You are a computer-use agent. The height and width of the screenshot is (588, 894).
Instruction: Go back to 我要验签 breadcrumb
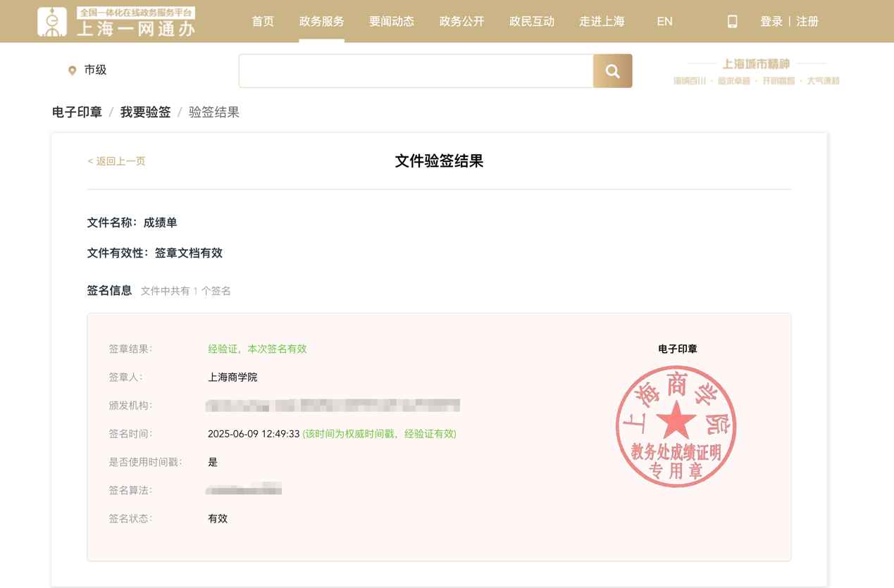pyautogui.click(x=145, y=113)
